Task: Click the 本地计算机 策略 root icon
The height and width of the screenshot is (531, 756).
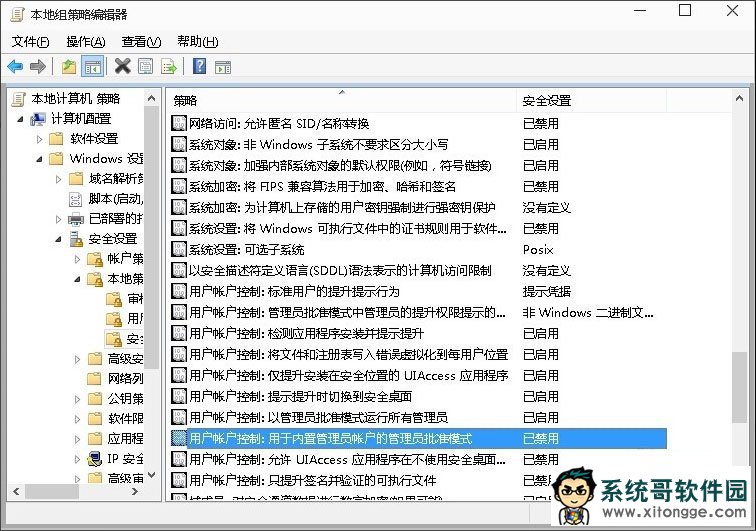Action: pyautogui.click(x=18, y=99)
